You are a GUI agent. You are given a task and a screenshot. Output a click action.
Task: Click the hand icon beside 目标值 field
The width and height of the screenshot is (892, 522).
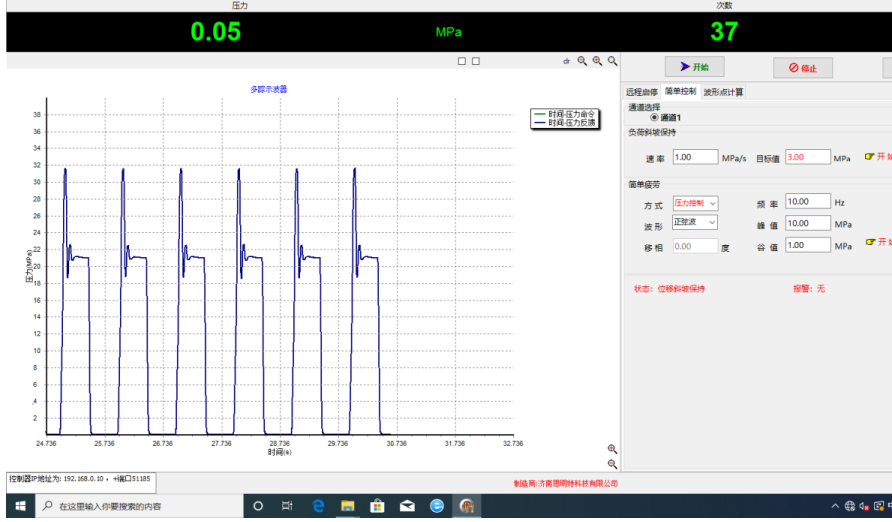coord(869,157)
